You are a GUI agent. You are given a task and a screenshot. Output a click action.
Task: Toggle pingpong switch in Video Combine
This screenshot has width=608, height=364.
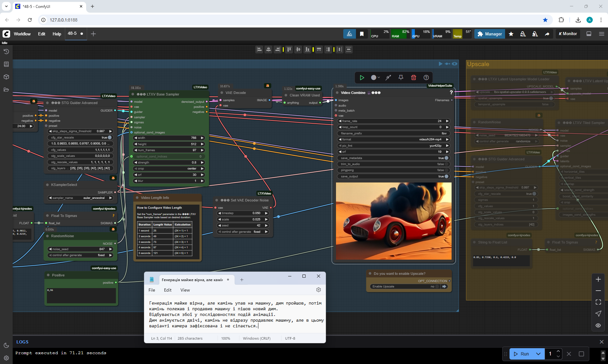pos(446,170)
